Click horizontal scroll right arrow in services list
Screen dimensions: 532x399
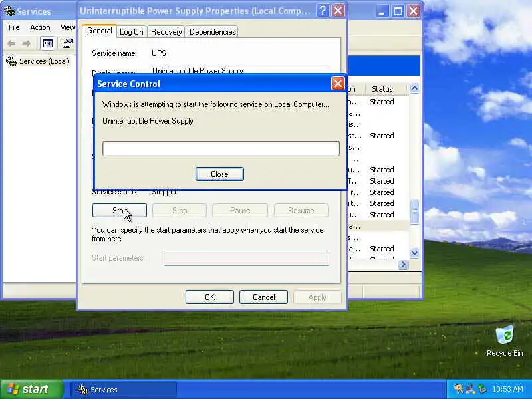pos(403,264)
